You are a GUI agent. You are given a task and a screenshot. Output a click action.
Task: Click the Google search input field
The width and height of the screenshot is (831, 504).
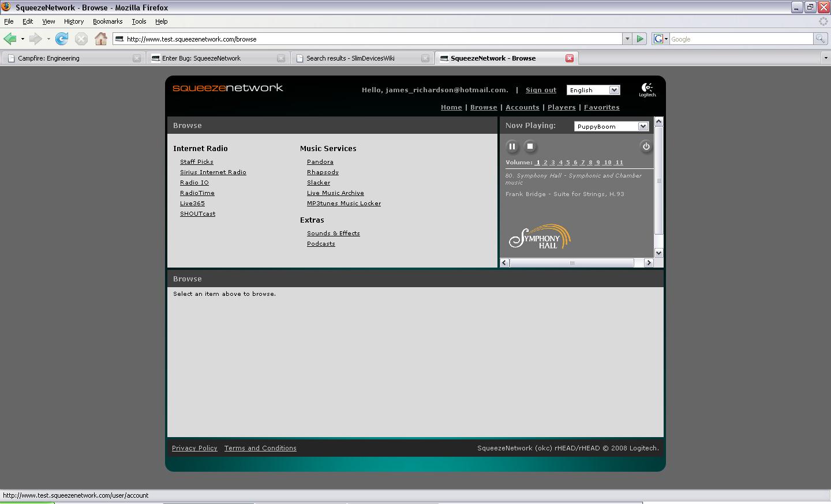tap(740, 39)
